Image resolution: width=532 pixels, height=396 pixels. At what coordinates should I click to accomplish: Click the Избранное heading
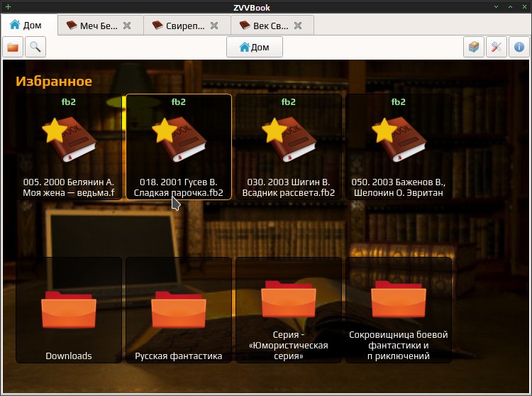tap(54, 81)
